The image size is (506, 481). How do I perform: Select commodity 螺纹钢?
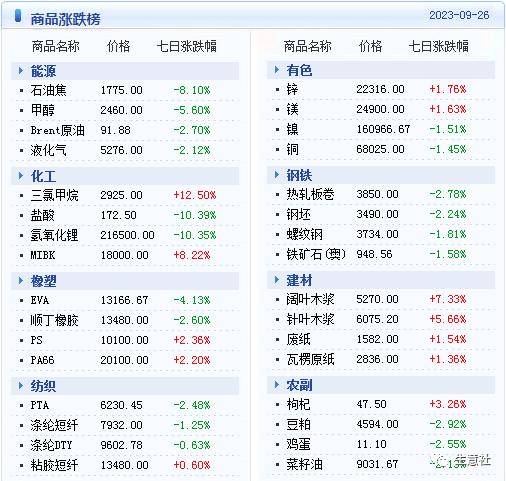[x=304, y=234]
